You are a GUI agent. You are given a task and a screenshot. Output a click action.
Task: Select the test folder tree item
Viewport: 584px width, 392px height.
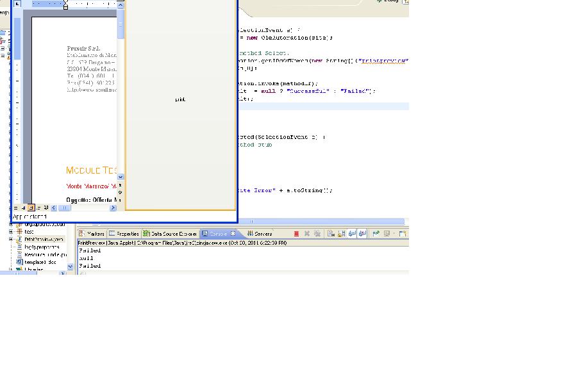coord(29,232)
